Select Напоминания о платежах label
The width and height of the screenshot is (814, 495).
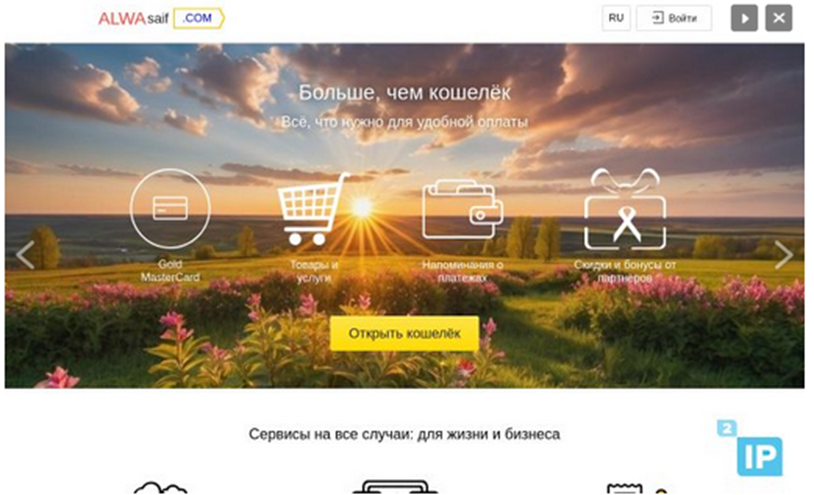(463, 271)
